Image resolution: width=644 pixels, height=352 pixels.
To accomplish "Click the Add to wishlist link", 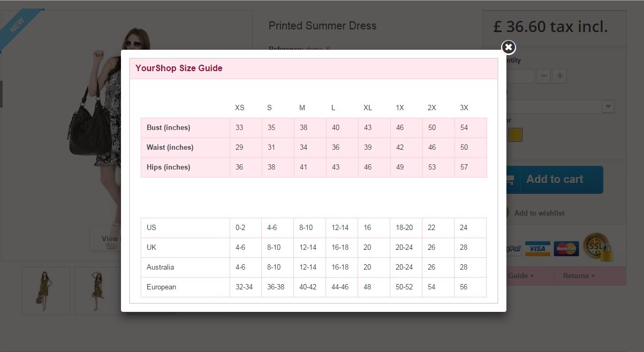I will pyautogui.click(x=539, y=213).
